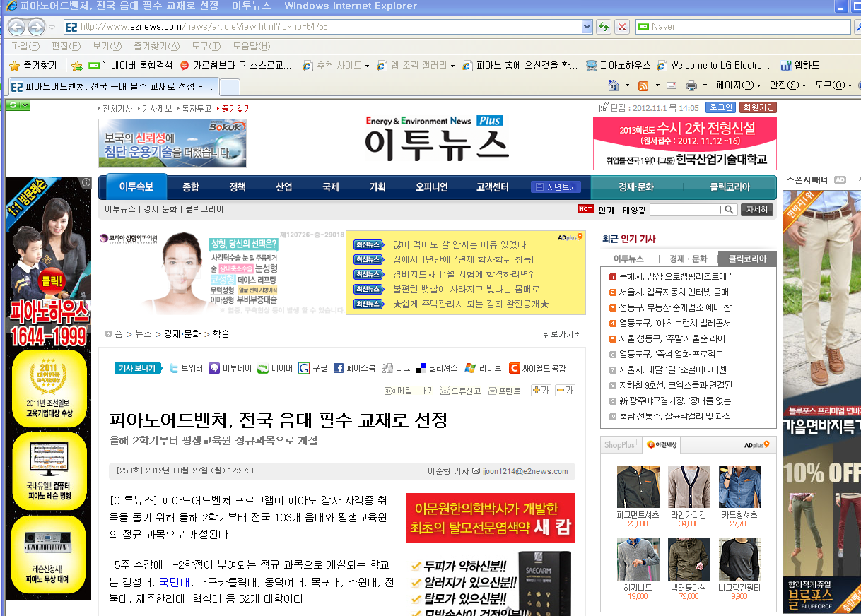The width and height of the screenshot is (861, 616).
Task: Click the red X Stop loading icon
Action: click(x=622, y=27)
